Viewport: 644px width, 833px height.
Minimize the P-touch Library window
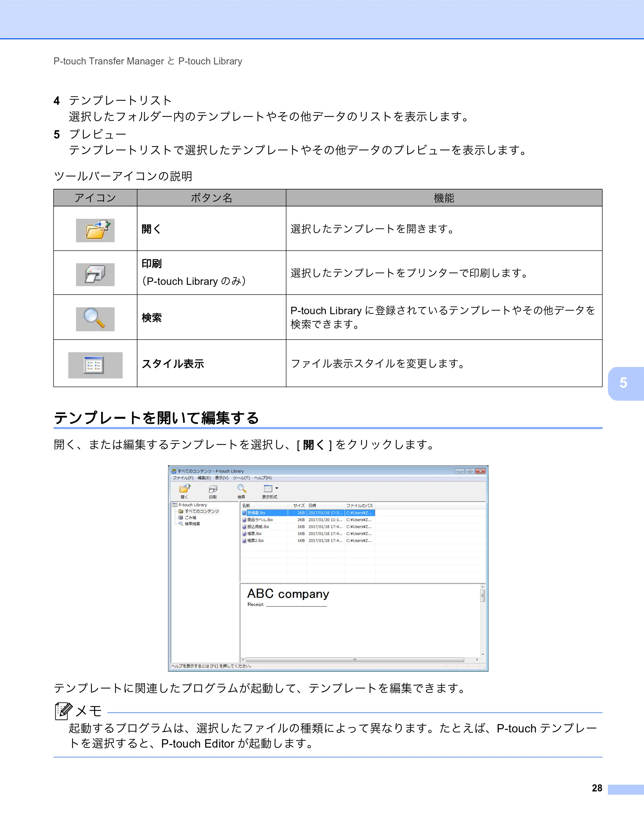(459, 471)
